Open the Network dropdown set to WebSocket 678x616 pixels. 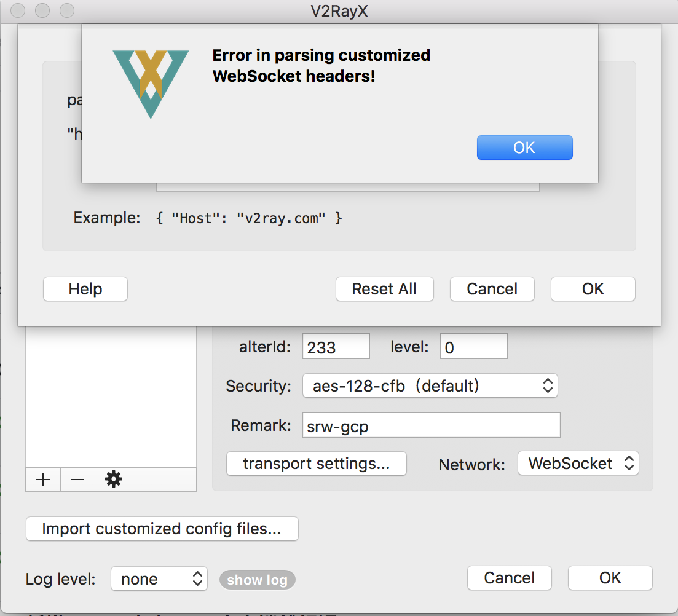(578, 464)
